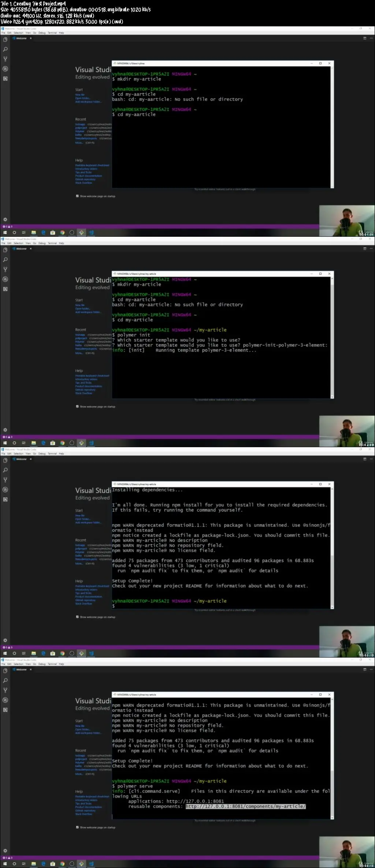The width and height of the screenshot is (375, 868).
Task: Open Source Control icon in the 00:03:10 frame
Action: coord(5,480)
